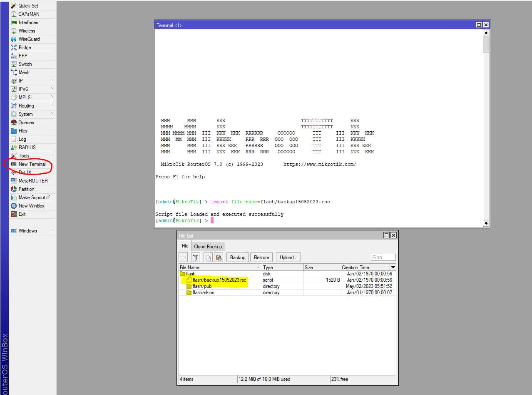Open the Wireless icon
This screenshot has width=532, height=395.
coord(14,31)
